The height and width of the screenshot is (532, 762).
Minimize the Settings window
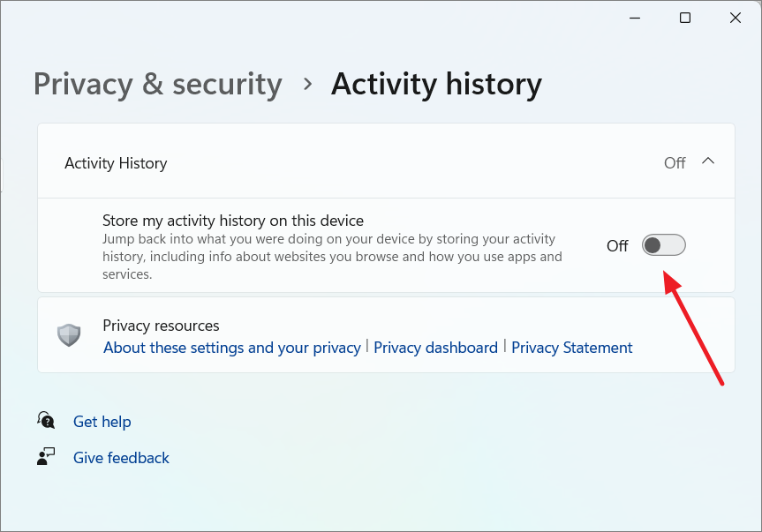click(x=635, y=18)
